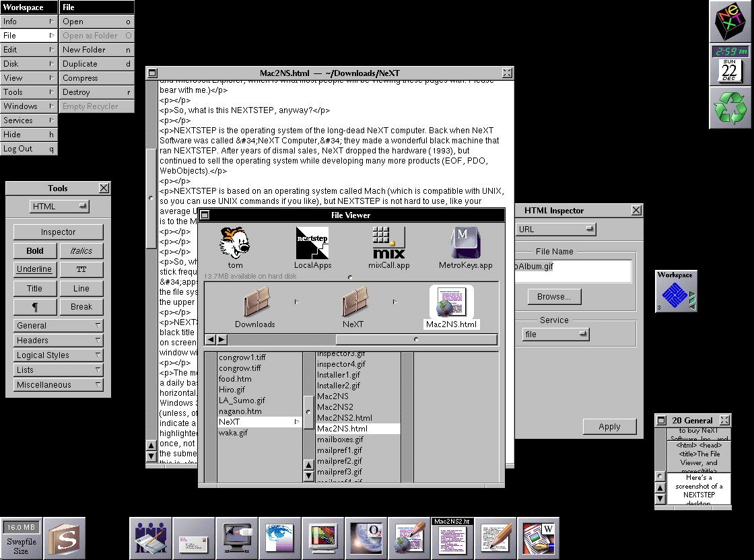
Task: Click the Librarian book icon with S
Action: [65, 538]
